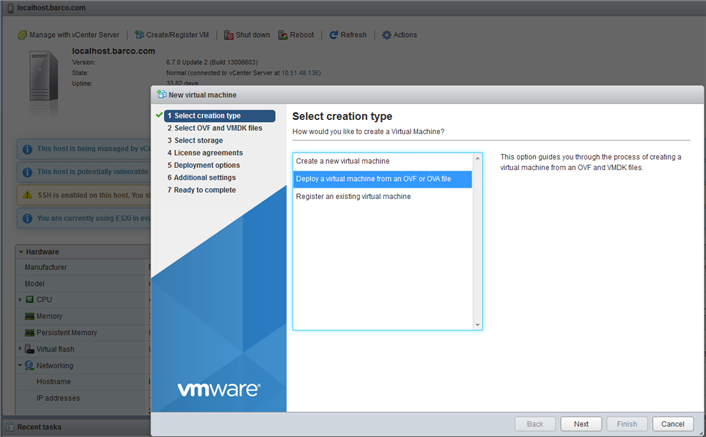Click the creation type list scrollbar down arrow

(x=477, y=324)
